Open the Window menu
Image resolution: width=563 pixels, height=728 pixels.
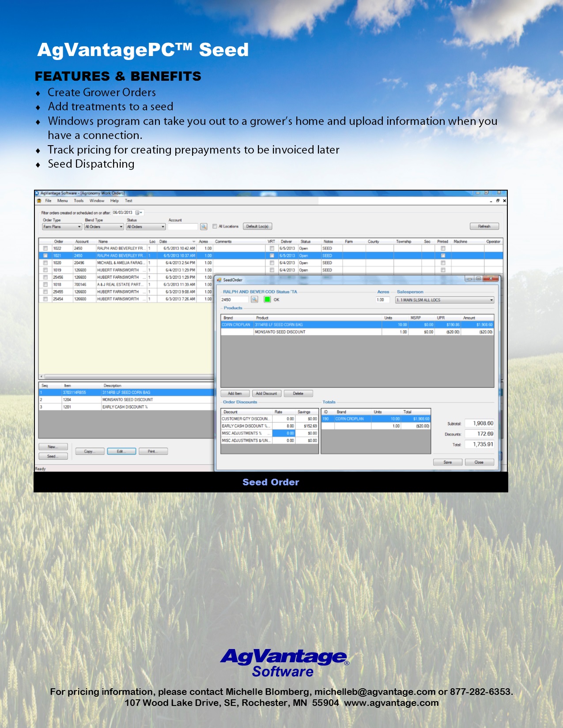(97, 201)
